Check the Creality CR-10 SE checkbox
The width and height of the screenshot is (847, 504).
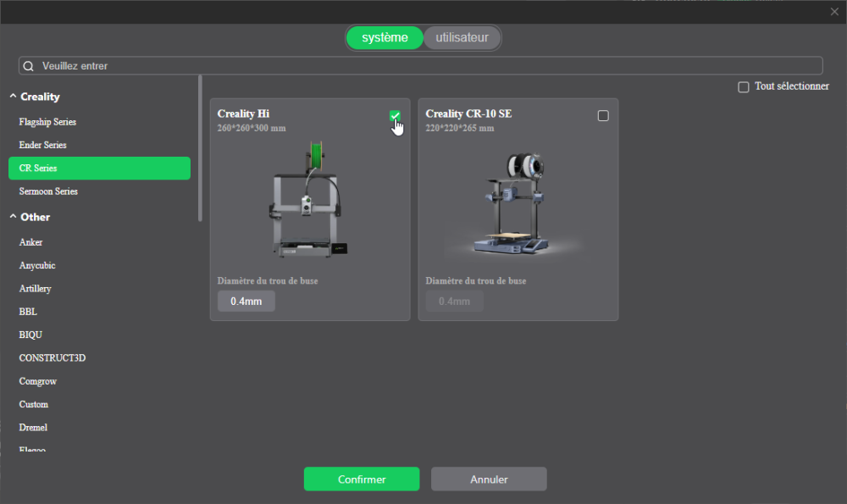pos(603,115)
